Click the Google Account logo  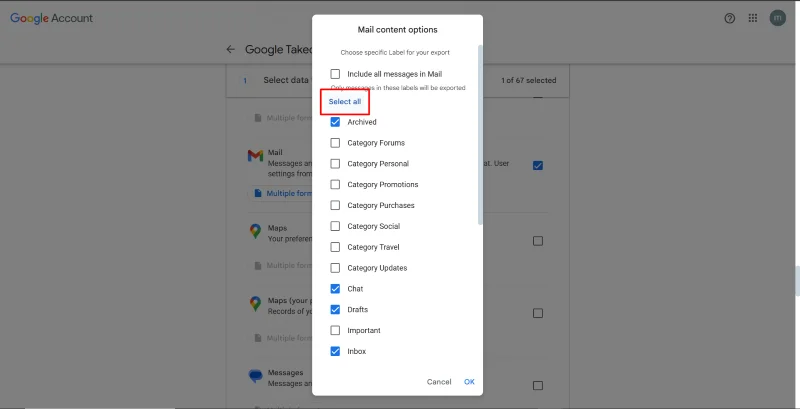52,18
